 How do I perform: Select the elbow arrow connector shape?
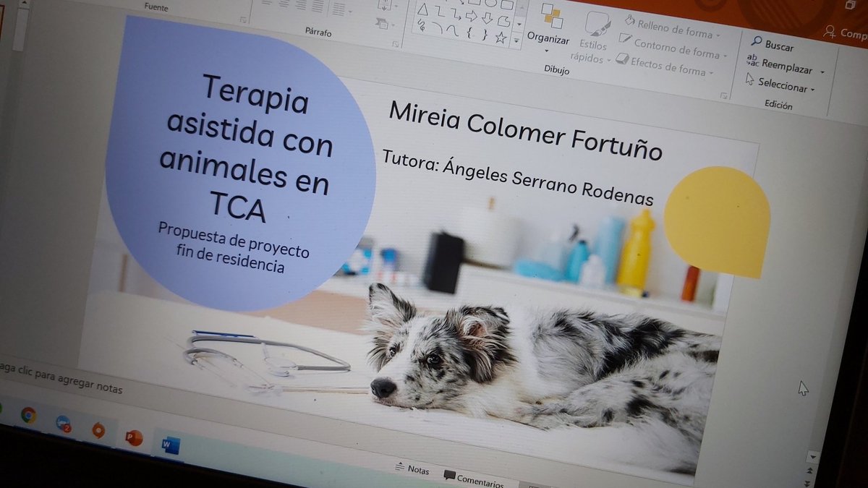[x=456, y=14]
